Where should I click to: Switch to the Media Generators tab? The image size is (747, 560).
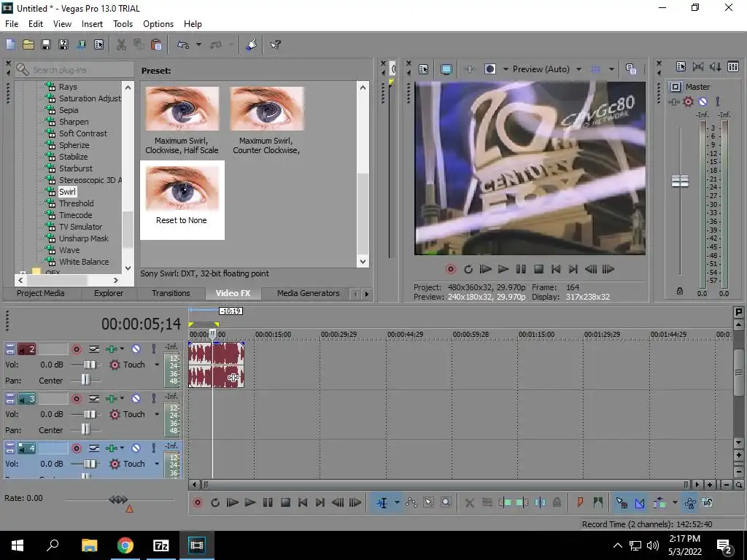[x=309, y=293]
